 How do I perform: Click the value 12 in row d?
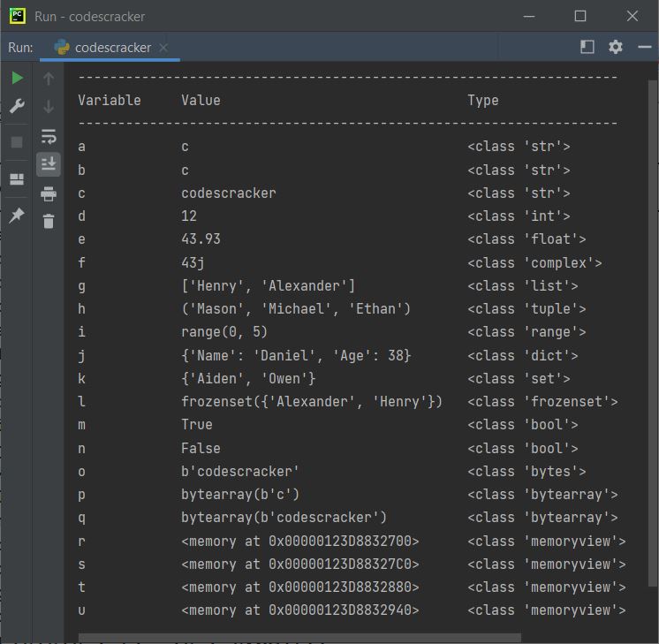pyautogui.click(x=189, y=216)
